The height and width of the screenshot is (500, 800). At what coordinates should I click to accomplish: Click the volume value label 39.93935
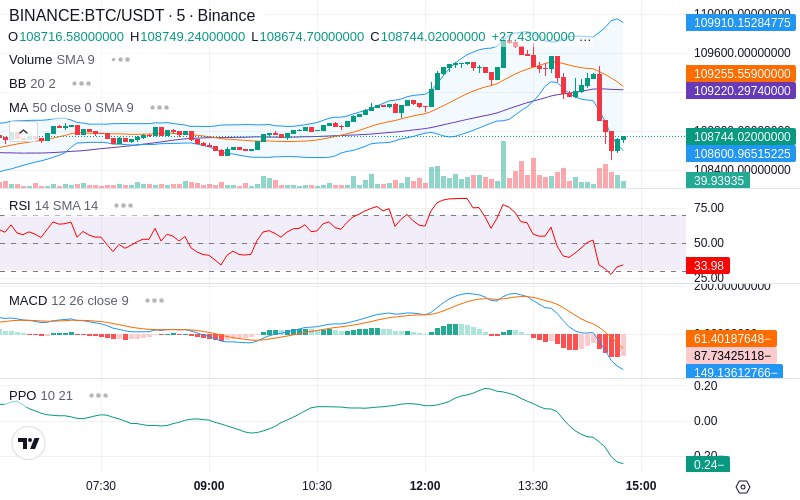tap(718, 180)
